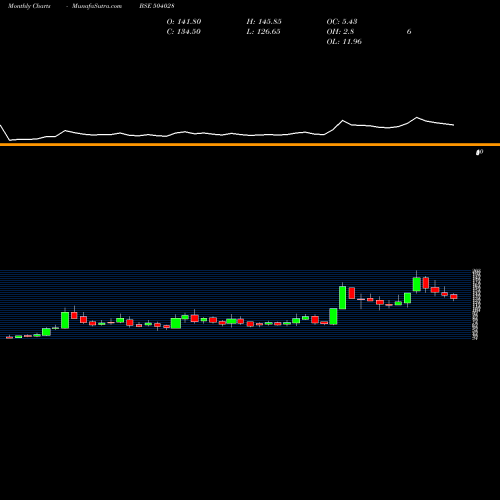Click the close value 'C: 134.50'
This screenshot has width=500, height=500.
[x=184, y=32]
